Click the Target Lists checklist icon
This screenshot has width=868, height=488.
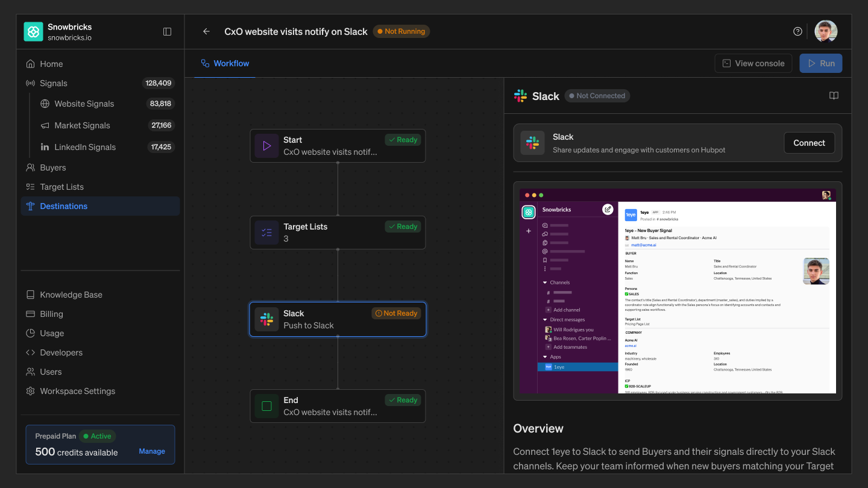[30, 187]
